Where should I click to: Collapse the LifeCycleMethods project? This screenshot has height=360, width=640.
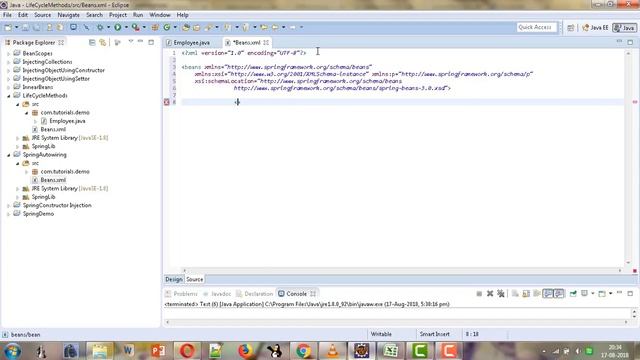9,96
